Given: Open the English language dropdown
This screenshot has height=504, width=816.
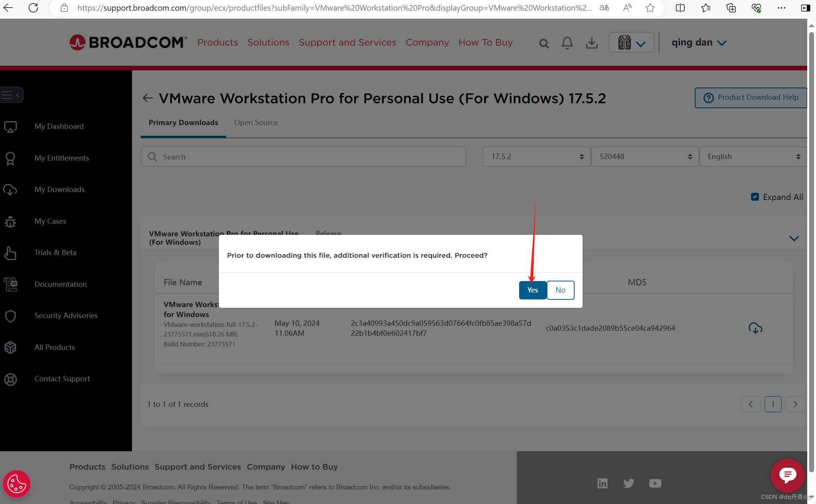Looking at the screenshot, I should pos(752,157).
